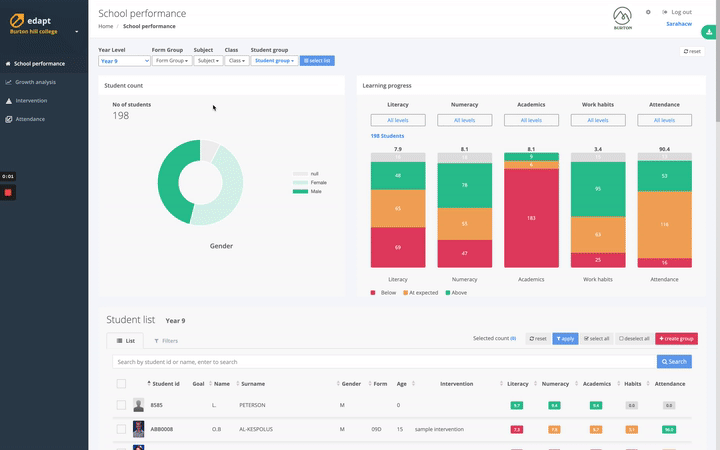This screenshot has width=720, height=450.
Task: Open the Literacy All levels selector
Action: (397, 120)
